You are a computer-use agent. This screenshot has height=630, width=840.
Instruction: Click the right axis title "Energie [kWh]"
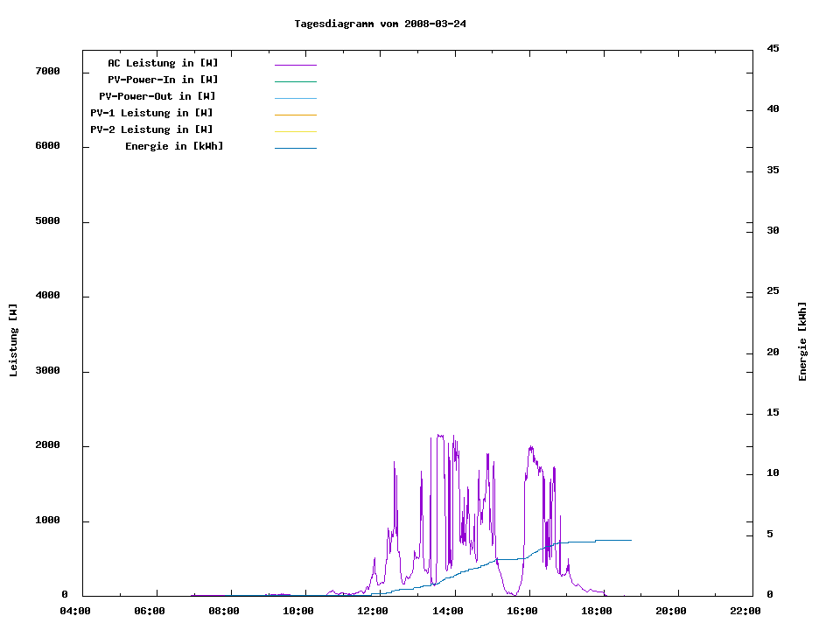pyautogui.click(x=802, y=341)
